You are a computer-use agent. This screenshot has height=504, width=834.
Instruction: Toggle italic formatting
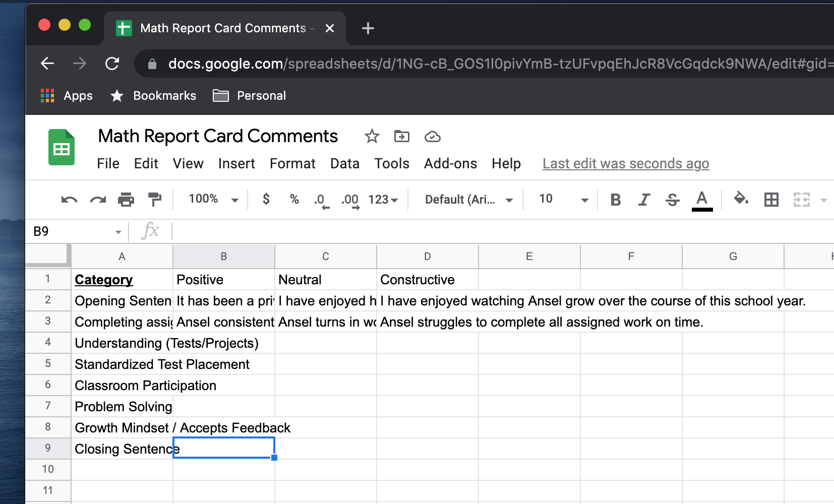[x=644, y=200]
